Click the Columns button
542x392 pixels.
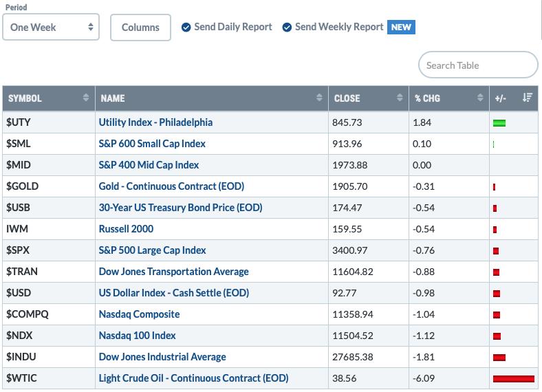140,28
